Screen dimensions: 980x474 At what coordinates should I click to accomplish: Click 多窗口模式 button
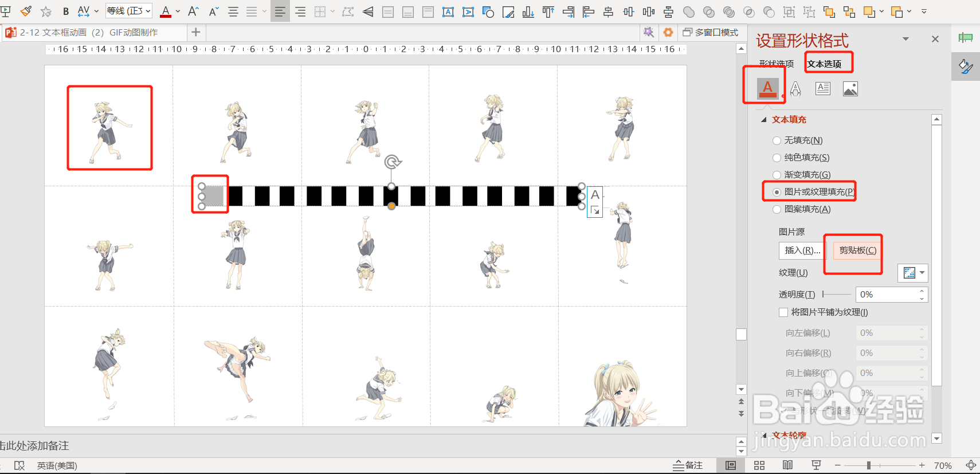point(711,33)
